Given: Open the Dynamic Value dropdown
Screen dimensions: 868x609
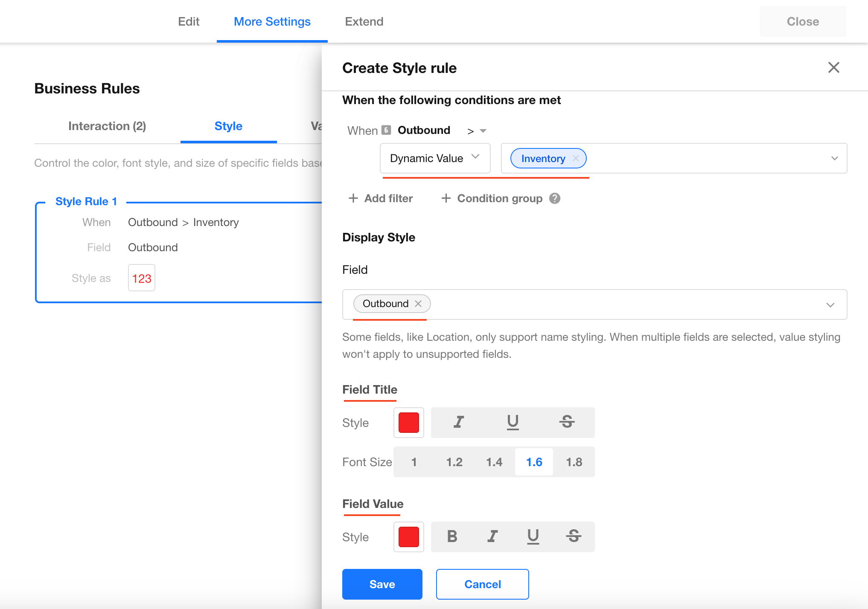Looking at the screenshot, I should [434, 158].
